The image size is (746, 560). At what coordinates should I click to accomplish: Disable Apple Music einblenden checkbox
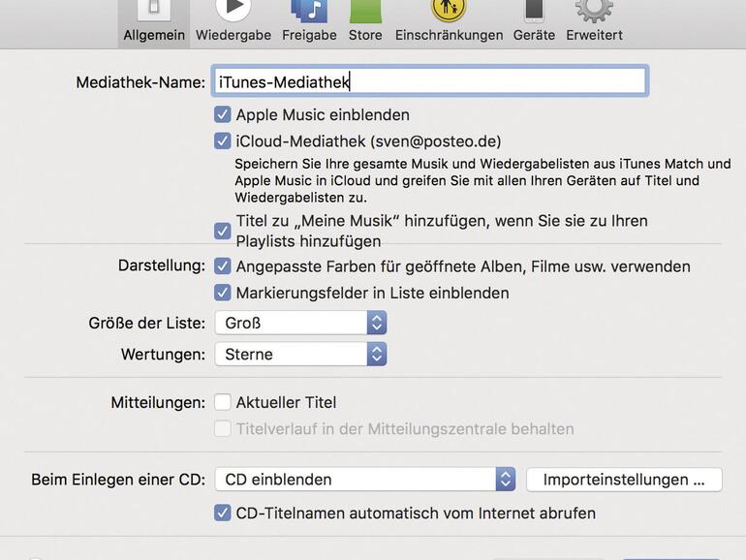tap(223, 114)
